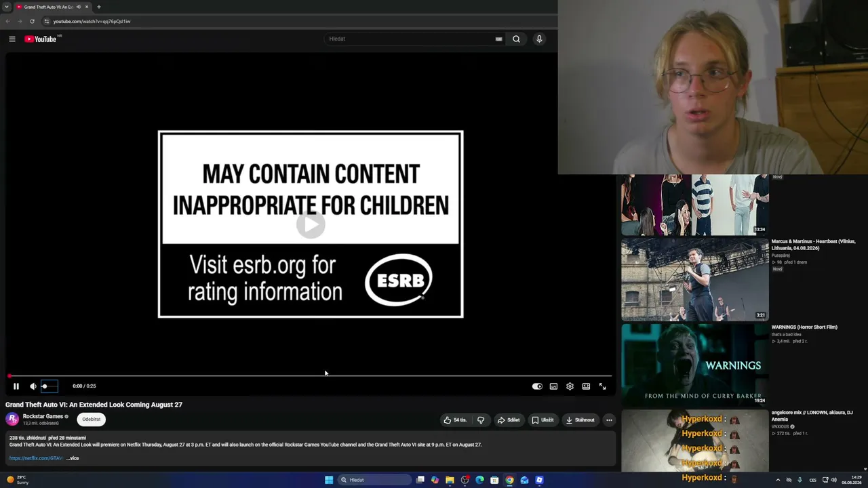Download video using Stáhnout button
Image resolution: width=868 pixels, height=488 pixels.
click(580, 420)
